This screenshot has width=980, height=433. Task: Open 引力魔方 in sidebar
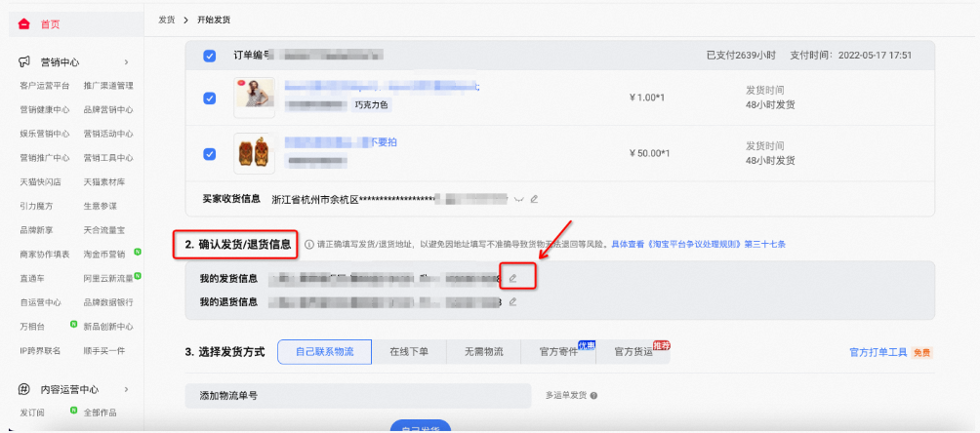36,206
